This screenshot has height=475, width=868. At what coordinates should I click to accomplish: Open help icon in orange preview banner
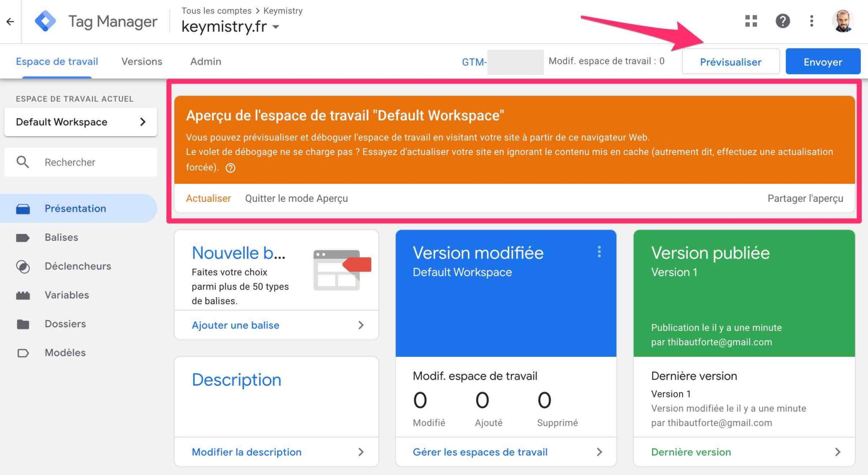tap(231, 168)
